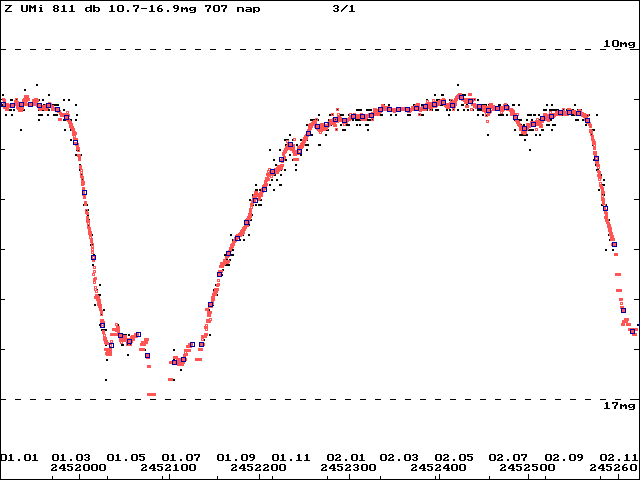The image size is (640, 480).
Task: Select the 01.09 date axis label
Action: [x=236, y=458]
